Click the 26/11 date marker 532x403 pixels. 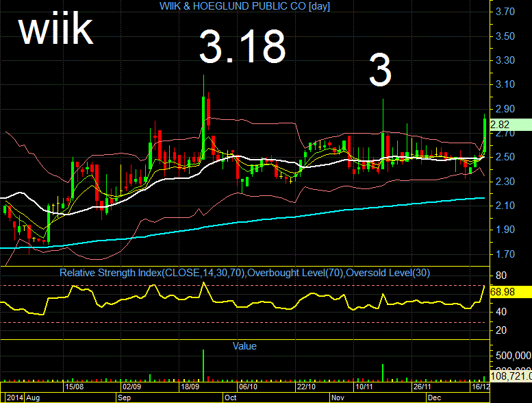(x=422, y=387)
